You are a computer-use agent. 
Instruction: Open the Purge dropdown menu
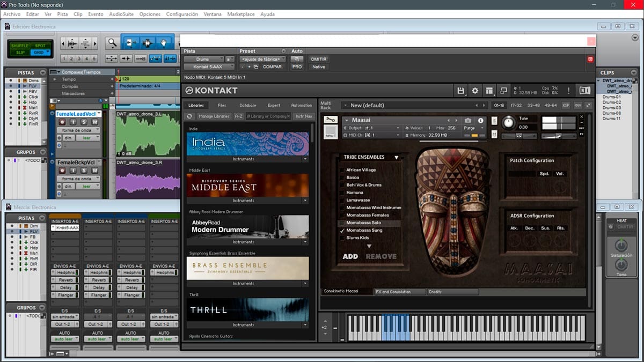pyautogui.click(x=472, y=128)
